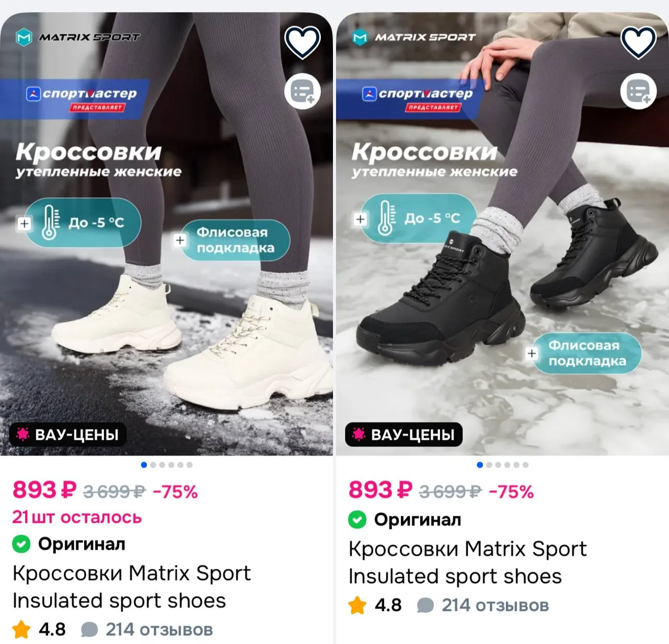Click 'ВАУ-ЦЕНЫ' badge on white sneakers
669x644 pixels.
68,435
